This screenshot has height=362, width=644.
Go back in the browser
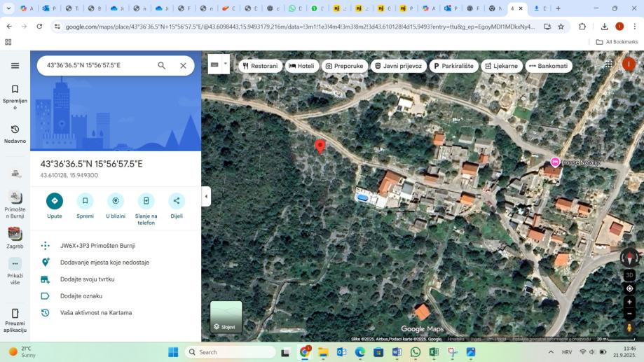click(x=9, y=27)
